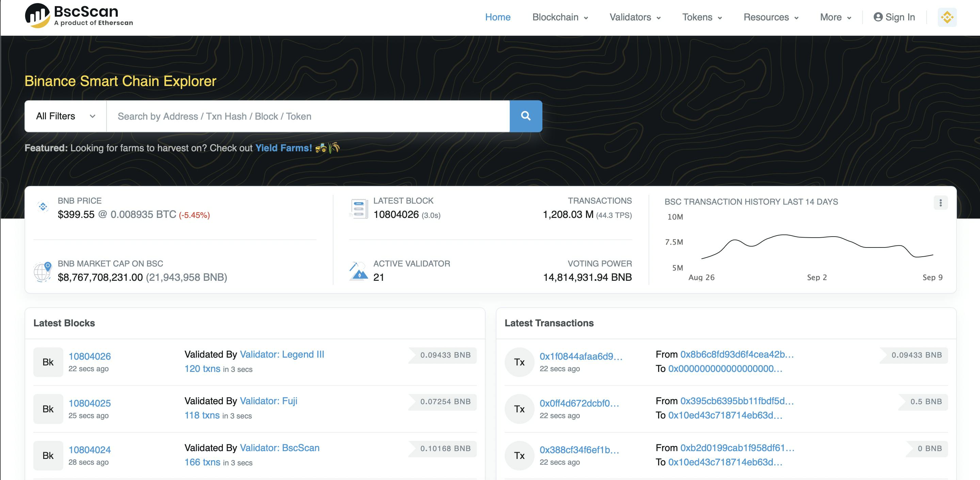Click the $8,767,708,231.00 market cap value

[x=100, y=277]
